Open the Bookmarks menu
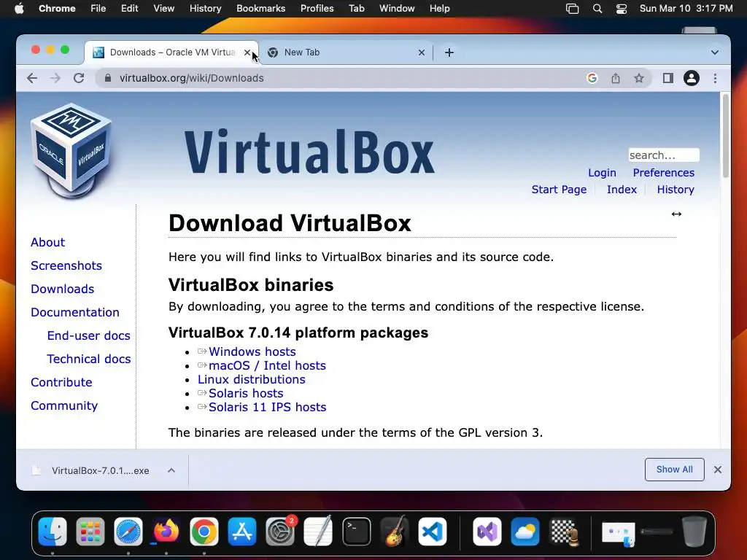 [260, 9]
